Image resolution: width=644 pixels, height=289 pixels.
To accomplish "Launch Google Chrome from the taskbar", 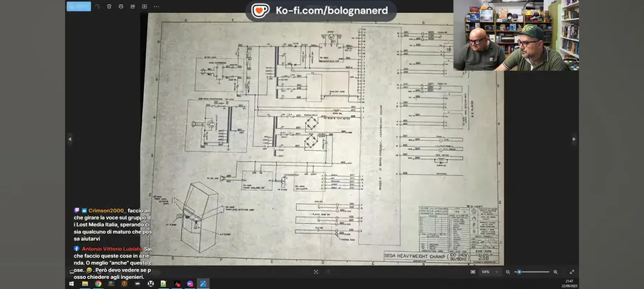I will [x=98, y=284].
